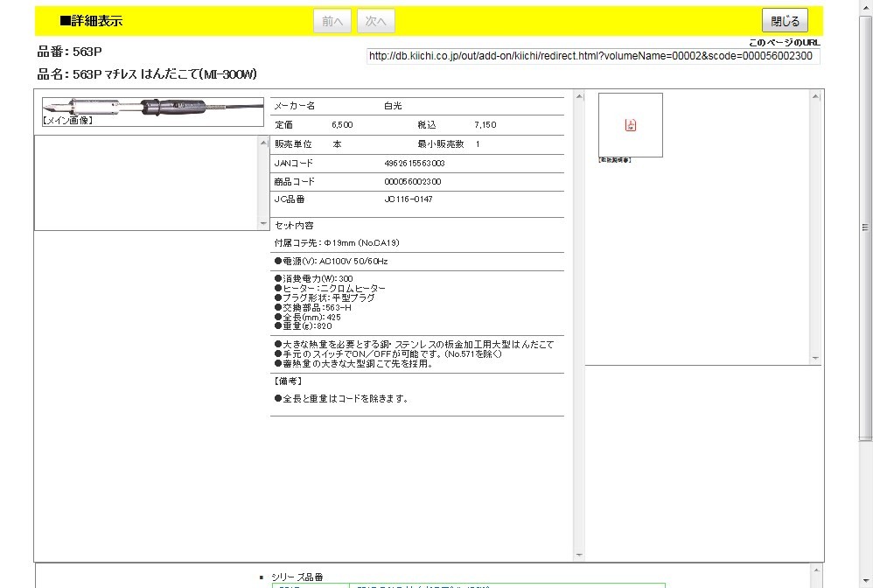Click down arrow of the manual panel scrollbar
Viewport: 873px width, 588px height.
coord(815,359)
